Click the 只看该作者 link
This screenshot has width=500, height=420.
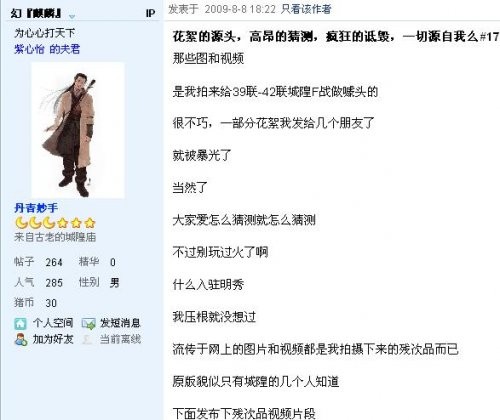pos(306,9)
